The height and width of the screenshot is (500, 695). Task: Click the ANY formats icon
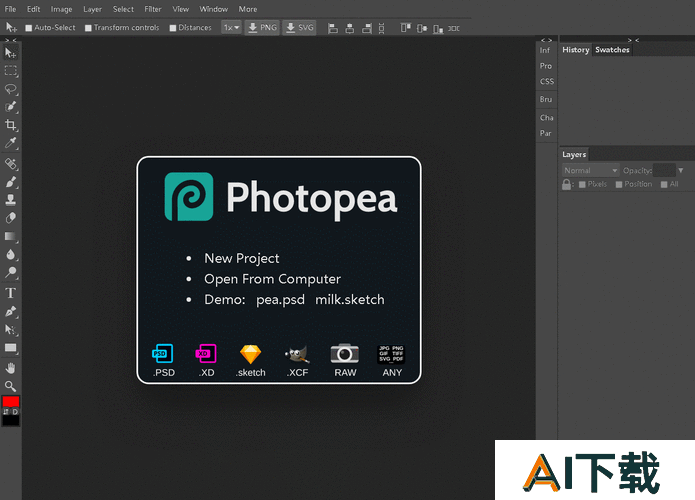point(391,354)
